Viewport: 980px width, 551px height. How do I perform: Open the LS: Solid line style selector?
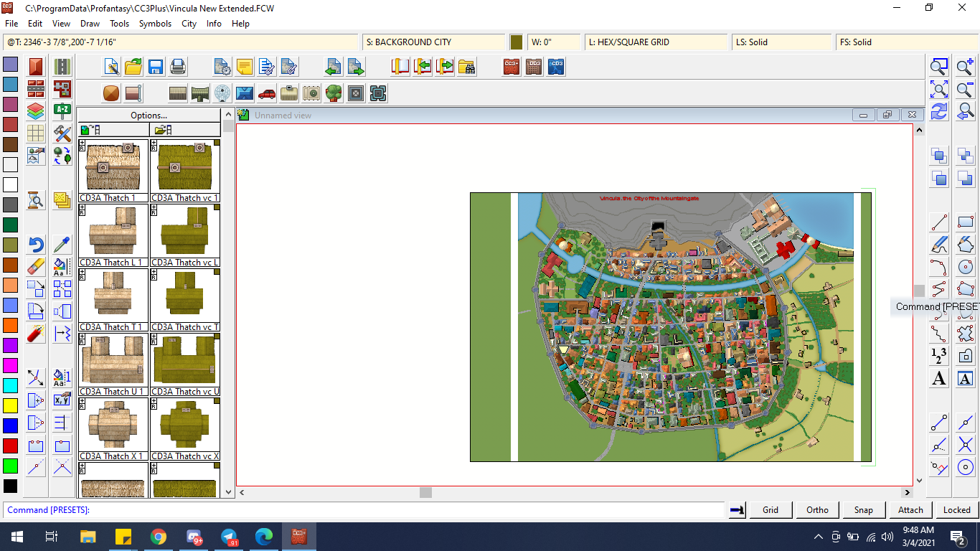point(783,42)
